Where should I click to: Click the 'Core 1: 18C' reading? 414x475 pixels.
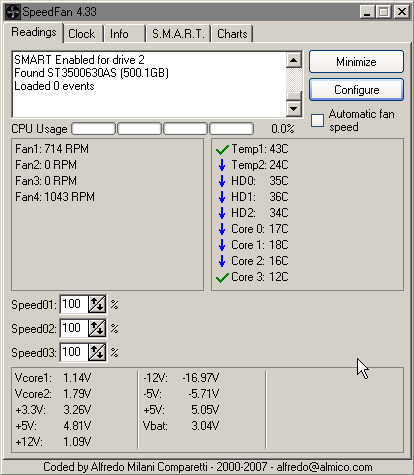[260, 245]
